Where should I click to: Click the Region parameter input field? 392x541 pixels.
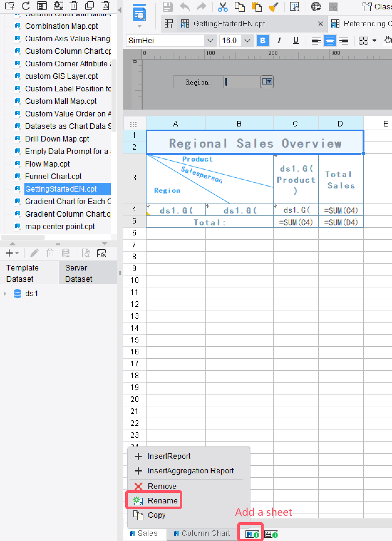click(x=242, y=82)
